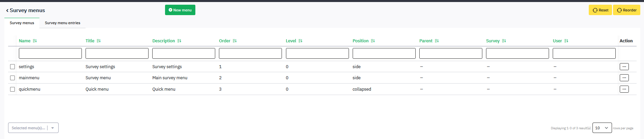Switch to Survey menu entries tab
The width and height of the screenshot is (644, 139).
click(63, 23)
